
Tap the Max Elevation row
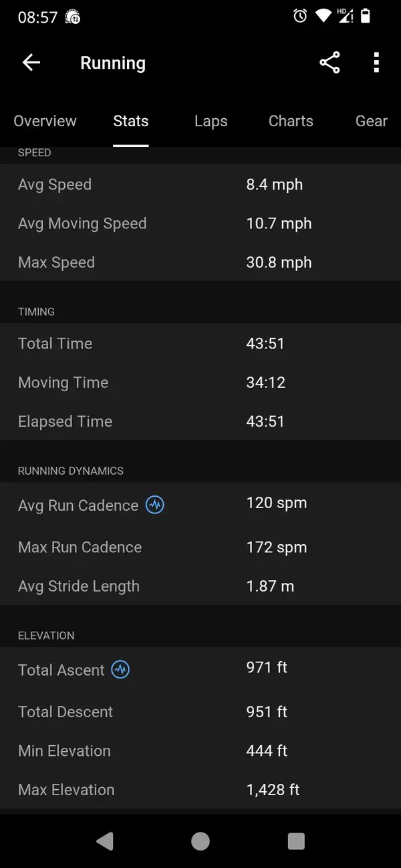(200, 790)
